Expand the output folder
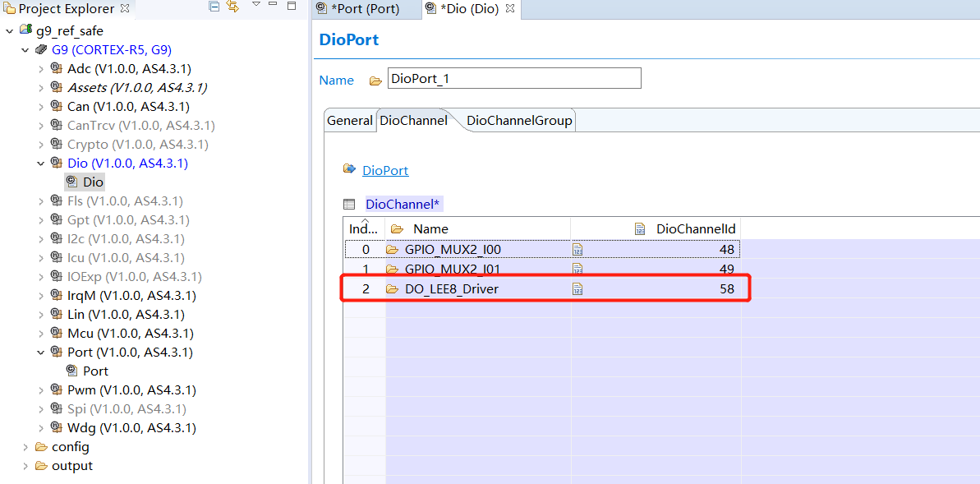Image resolution: width=980 pixels, height=484 pixels. point(25,466)
